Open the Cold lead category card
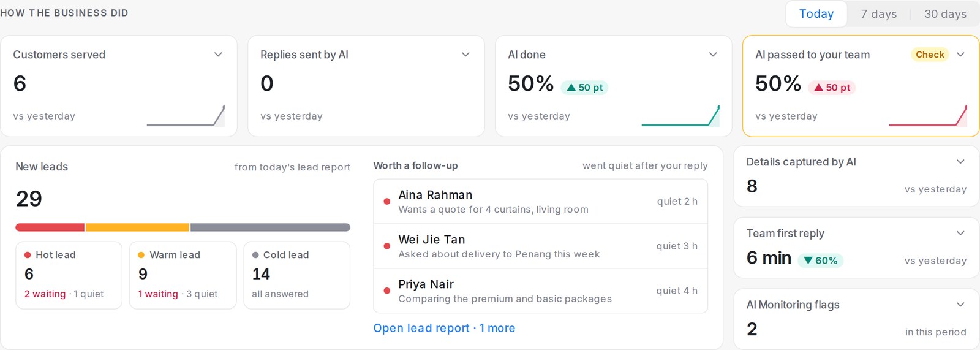This screenshot has height=350, width=980. click(x=297, y=275)
